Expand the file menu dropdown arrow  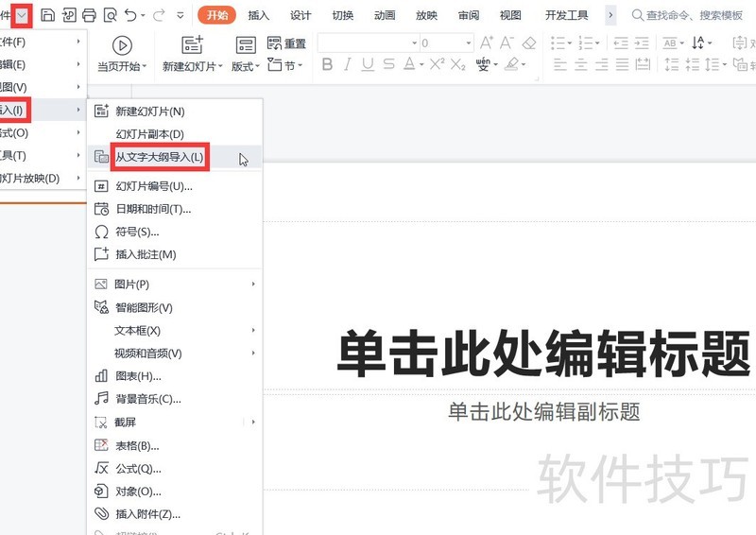pyautogui.click(x=23, y=15)
